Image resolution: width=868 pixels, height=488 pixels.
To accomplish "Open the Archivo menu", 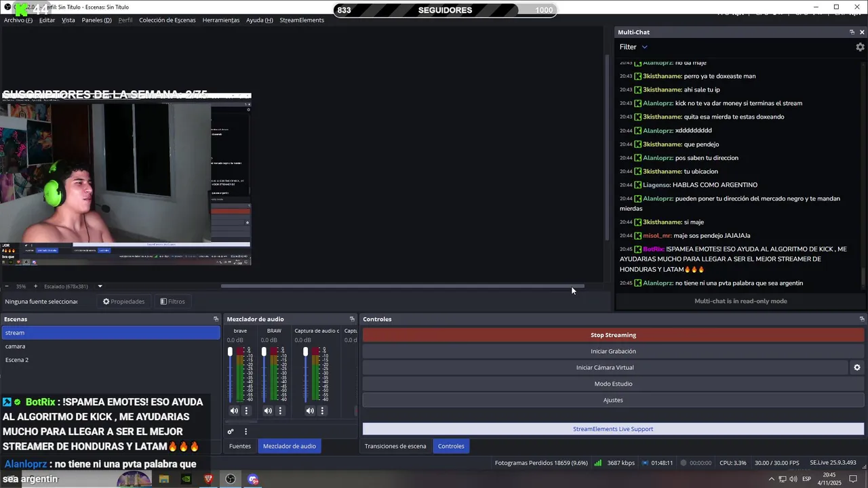I will click(18, 20).
